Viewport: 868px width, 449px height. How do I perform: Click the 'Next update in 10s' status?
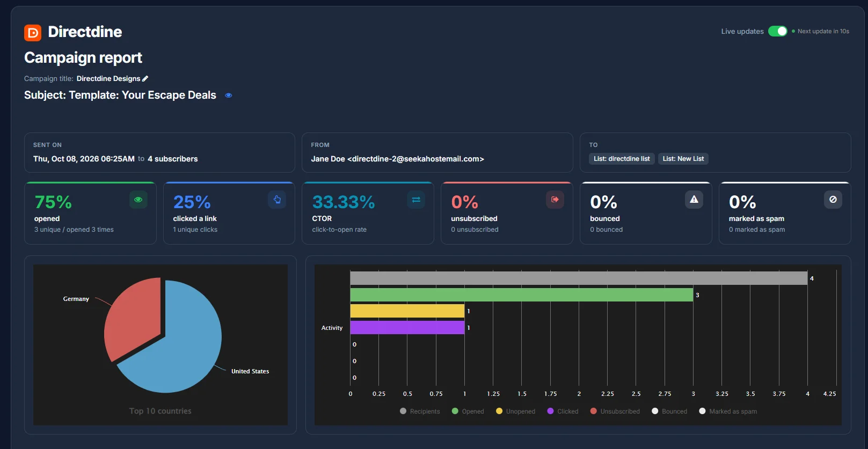point(823,31)
